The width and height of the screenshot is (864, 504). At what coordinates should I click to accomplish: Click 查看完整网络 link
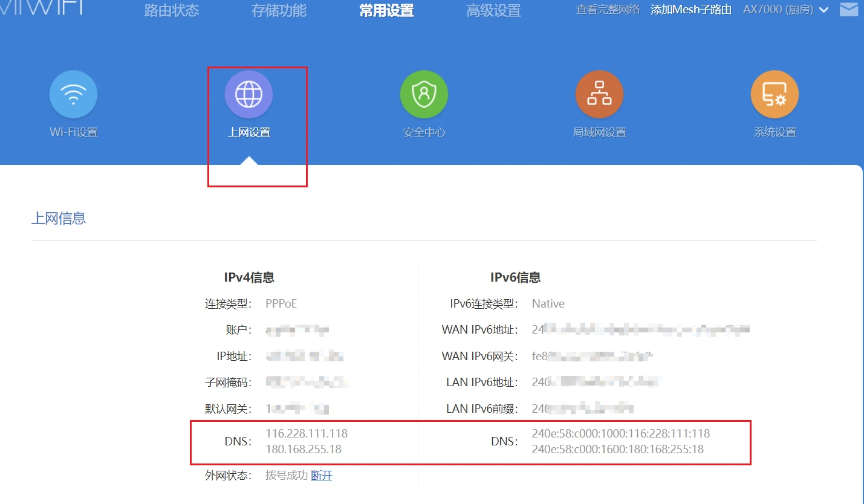point(608,10)
